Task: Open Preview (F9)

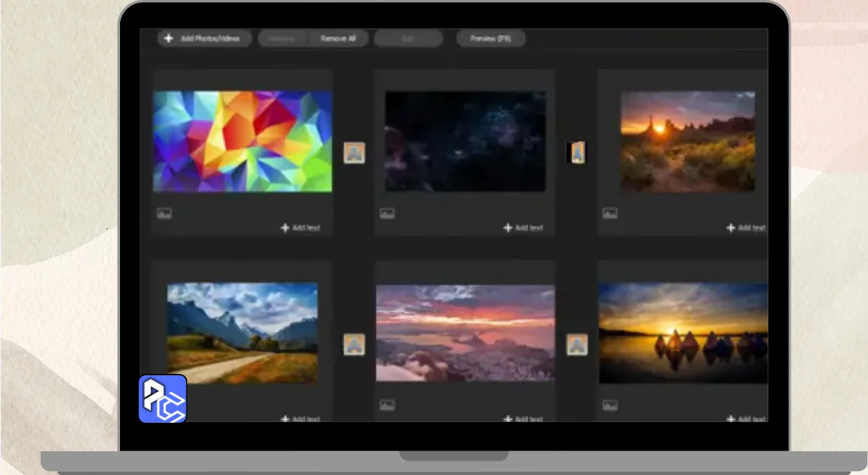Action: (490, 39)
